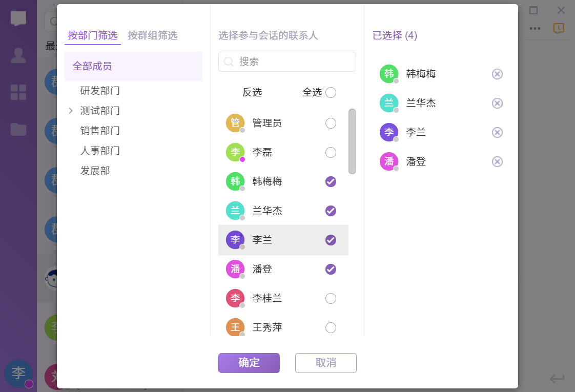Viewport: 575px width, 392px height.
Task: Select 研发部门 in department tree
Action: 100,91
